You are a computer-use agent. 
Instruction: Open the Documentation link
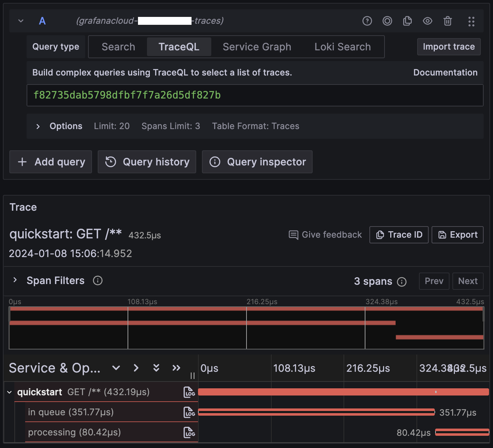tap(445, 73)
